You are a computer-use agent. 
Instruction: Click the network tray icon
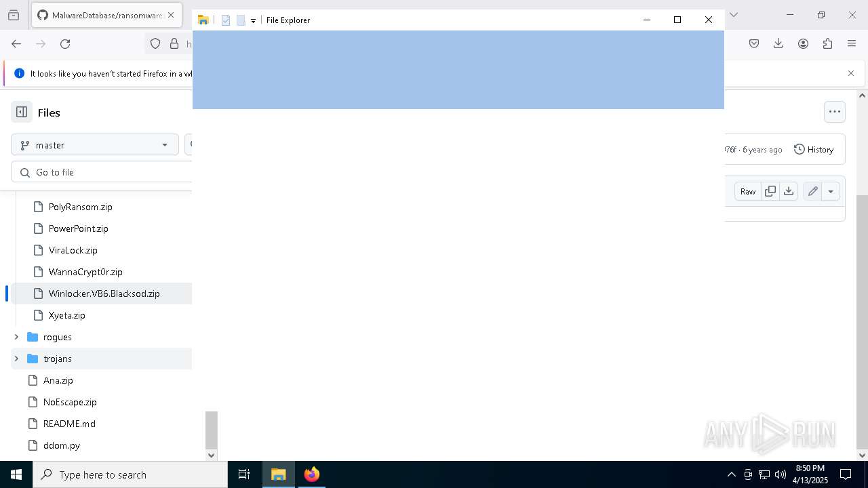coord(764,474)
